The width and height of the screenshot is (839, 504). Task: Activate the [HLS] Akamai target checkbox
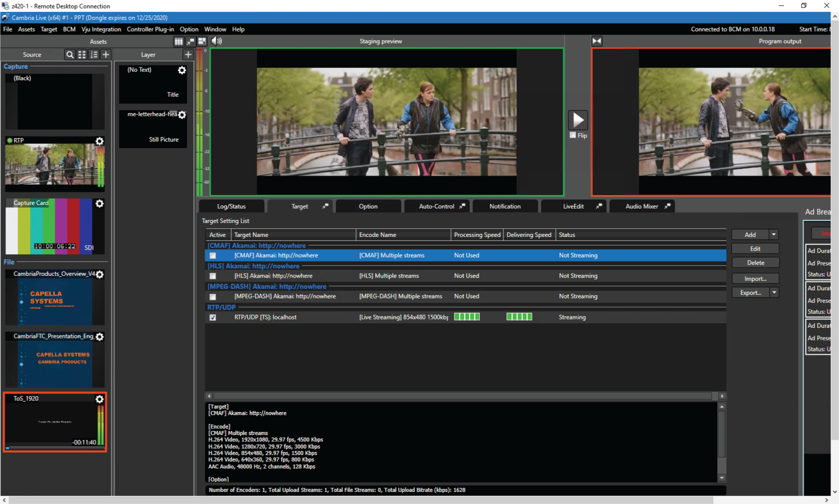213,276
